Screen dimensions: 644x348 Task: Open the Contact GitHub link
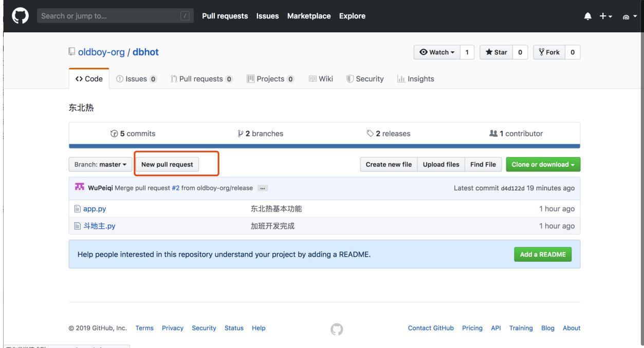coord(431,328)
